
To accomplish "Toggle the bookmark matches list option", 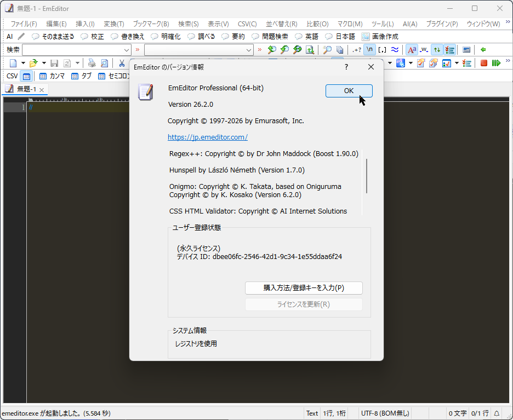I will (x=450, y=50).
